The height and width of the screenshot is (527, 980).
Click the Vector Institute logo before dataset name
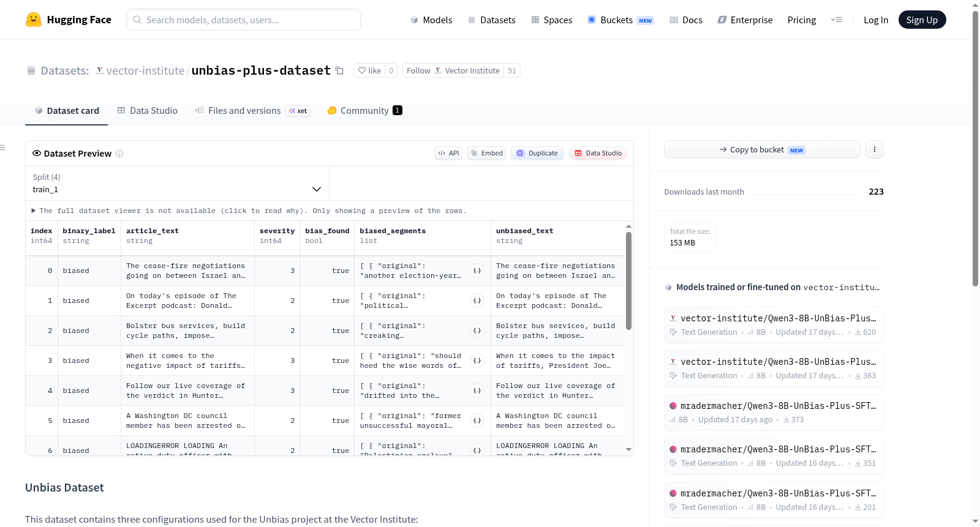100,70
